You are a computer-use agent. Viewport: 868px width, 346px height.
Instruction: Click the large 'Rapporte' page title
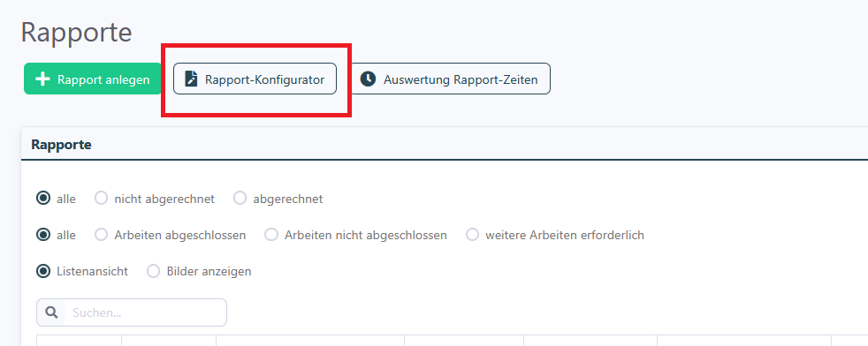[76, 32]
